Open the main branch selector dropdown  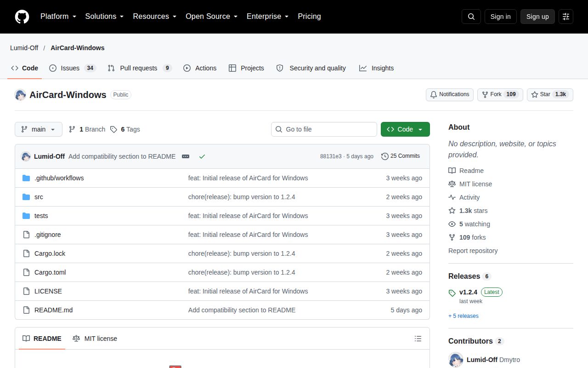pyautogui.click(x=39, y=129)
